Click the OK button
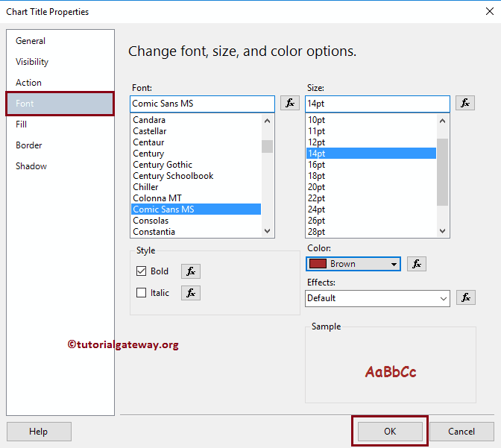The height and width of the screenshot is (448, 501). point(390,432)
